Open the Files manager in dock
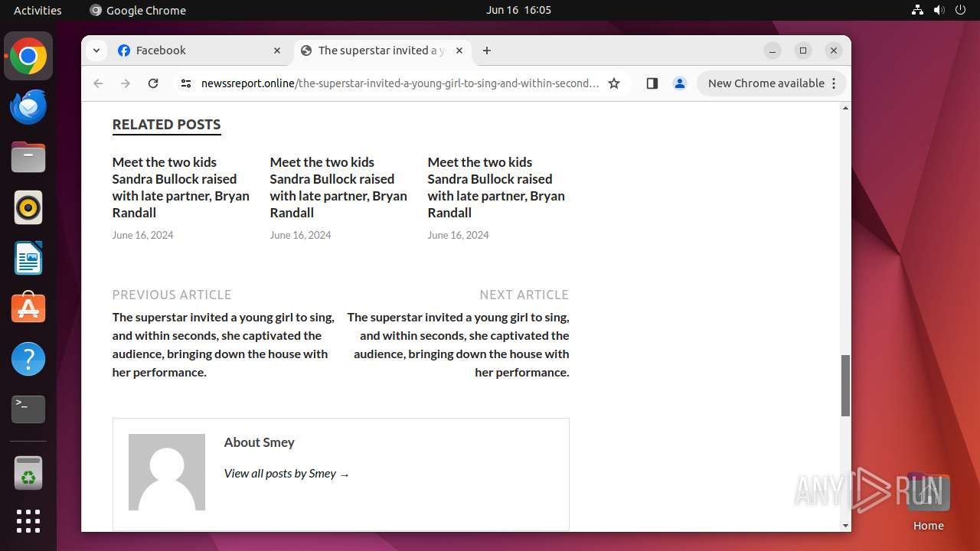 click(28, 158)
